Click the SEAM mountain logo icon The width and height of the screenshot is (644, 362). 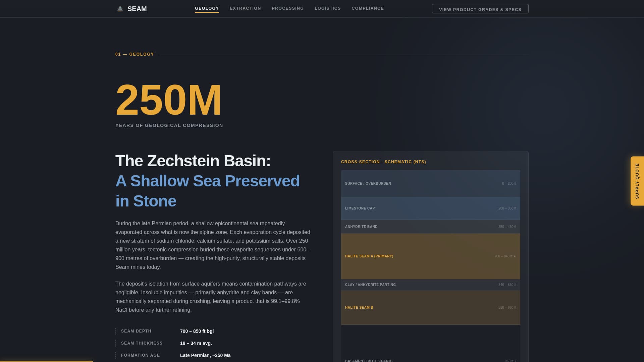pos(120,8)
